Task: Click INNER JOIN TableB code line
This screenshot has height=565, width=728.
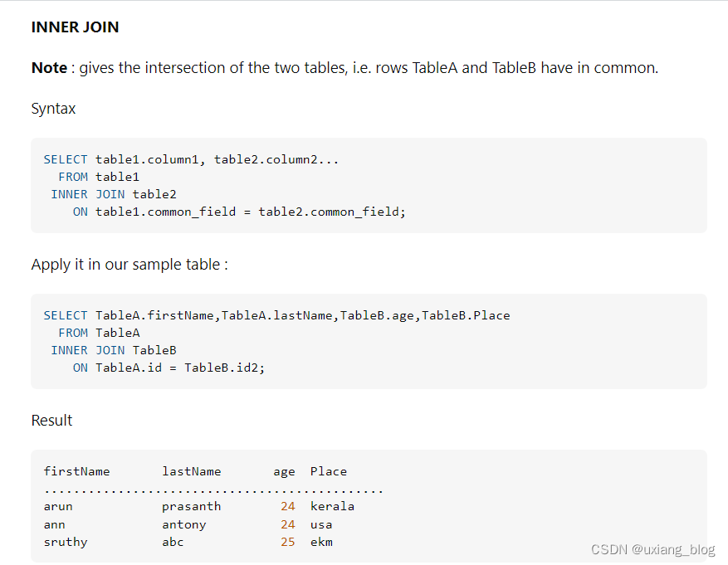Action: pos(113,350)
